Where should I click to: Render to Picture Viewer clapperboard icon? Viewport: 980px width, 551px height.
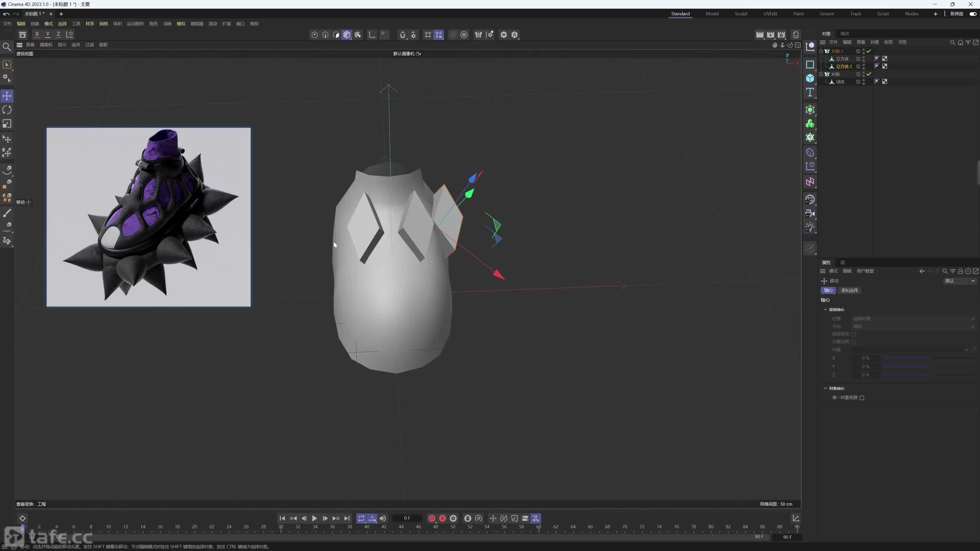click(771, 34)
